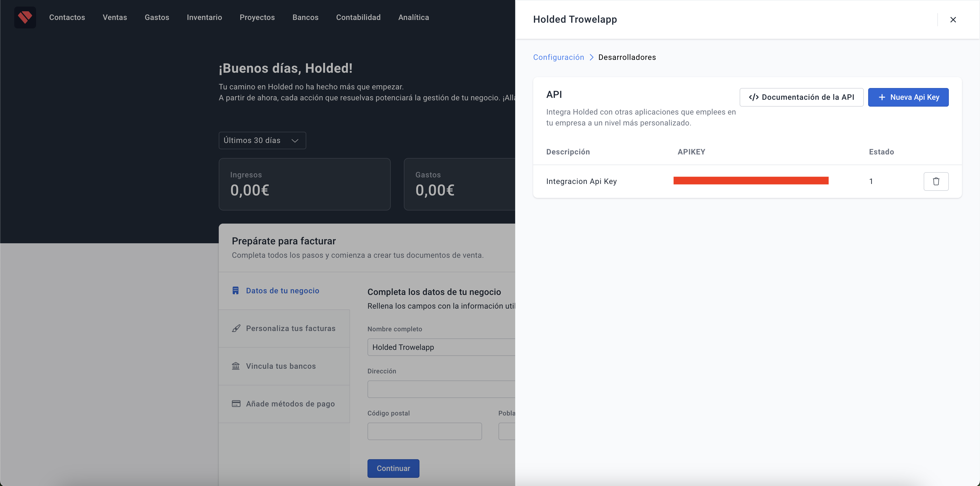The image size is (980, 486).
Task: Go to the Contabilidad section
Action: pos(358,17)
